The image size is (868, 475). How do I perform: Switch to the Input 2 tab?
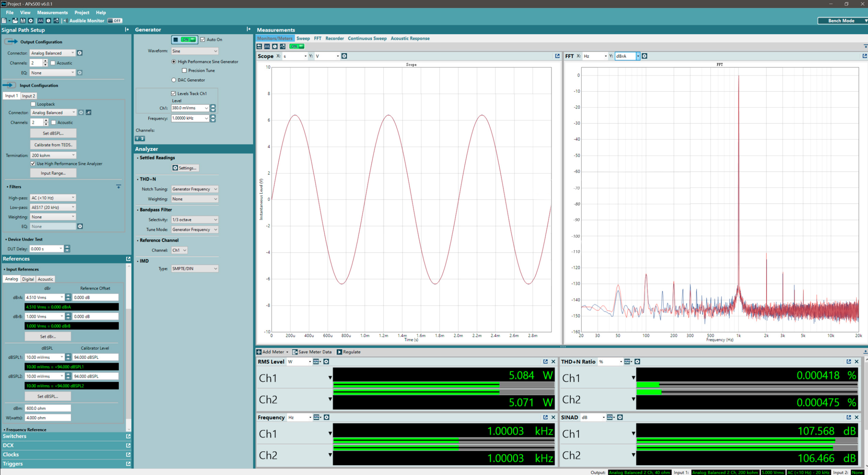point(28,96)
